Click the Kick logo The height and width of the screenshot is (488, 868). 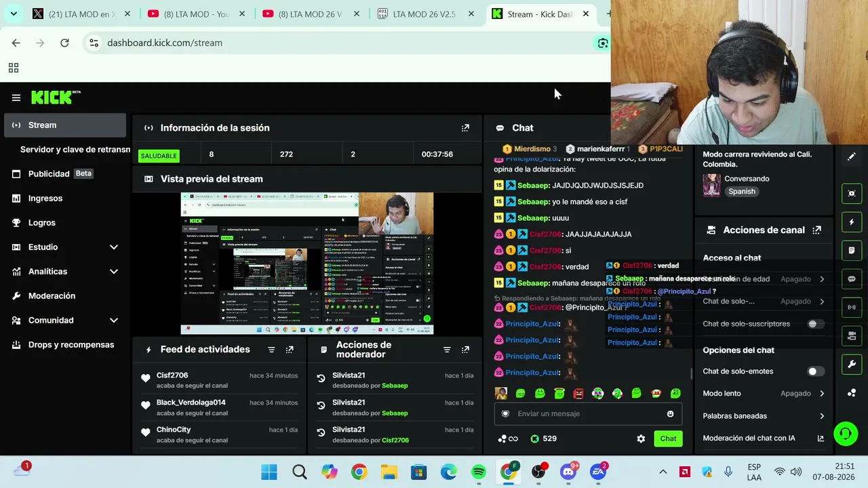(x=56, y=98)
